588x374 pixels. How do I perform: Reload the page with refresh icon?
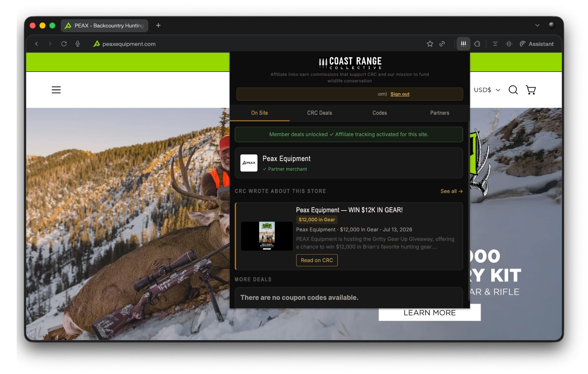point(64,44)
